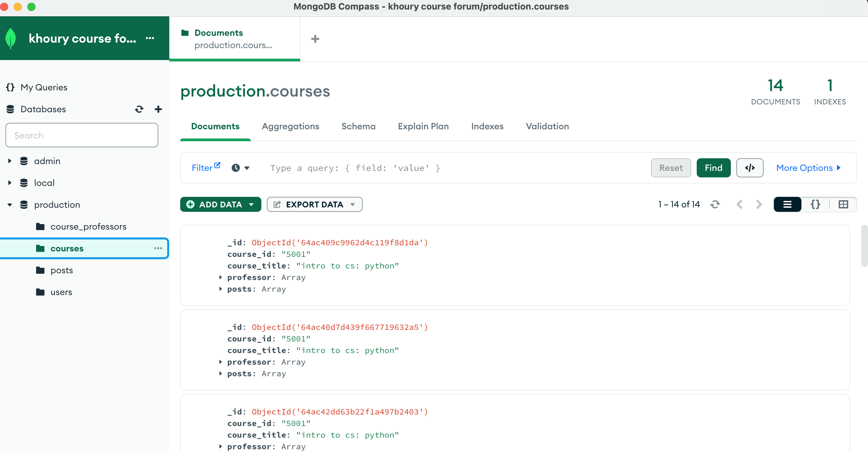Click the plus icon to create database
Viewport: 868px width, 453px height.
(x=158, y=109)
